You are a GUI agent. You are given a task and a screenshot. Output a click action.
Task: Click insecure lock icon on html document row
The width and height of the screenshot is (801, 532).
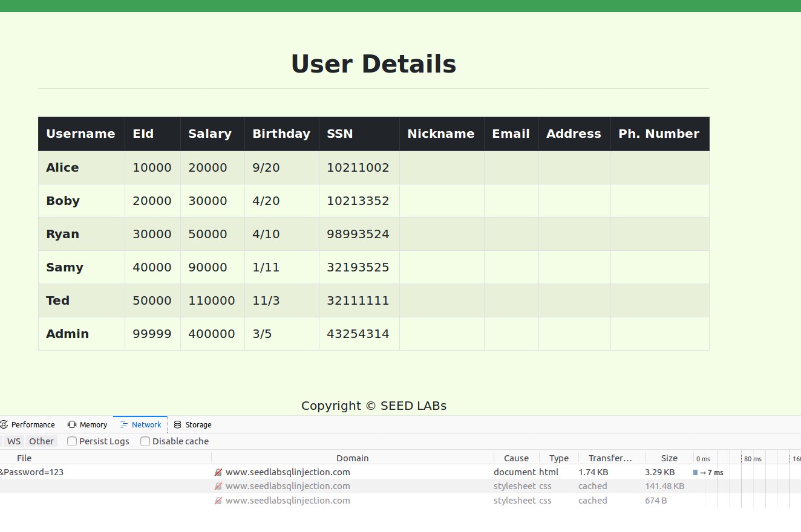(x=218, y=472)
